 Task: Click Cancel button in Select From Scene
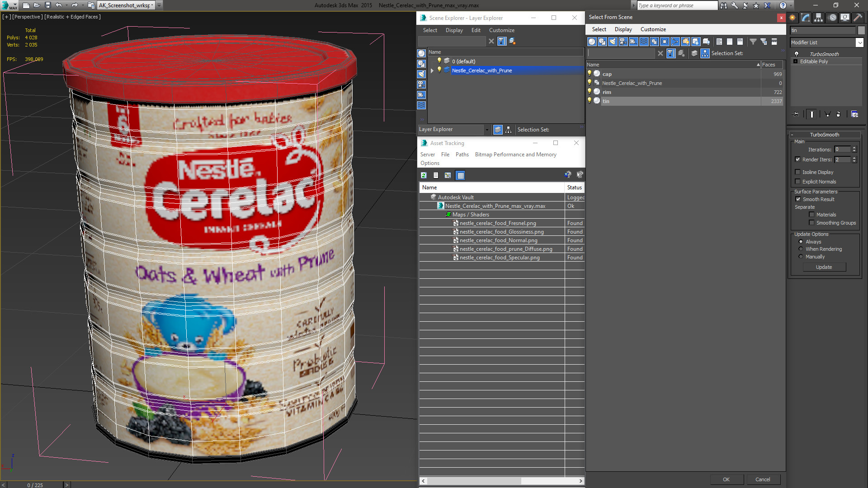(763, 479)
